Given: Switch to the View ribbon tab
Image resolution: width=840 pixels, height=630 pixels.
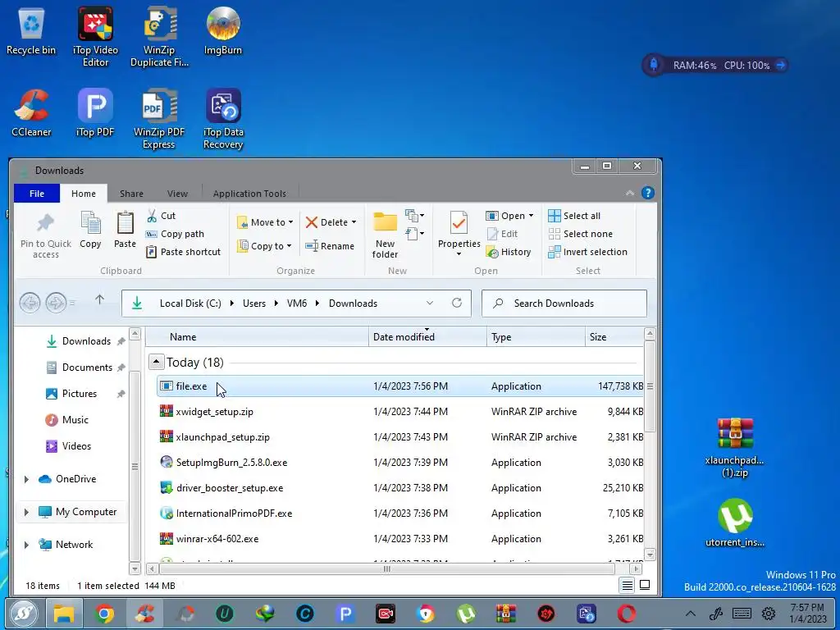Looking at the screenshot, I should pyautogui.click(x=177, y=194).
